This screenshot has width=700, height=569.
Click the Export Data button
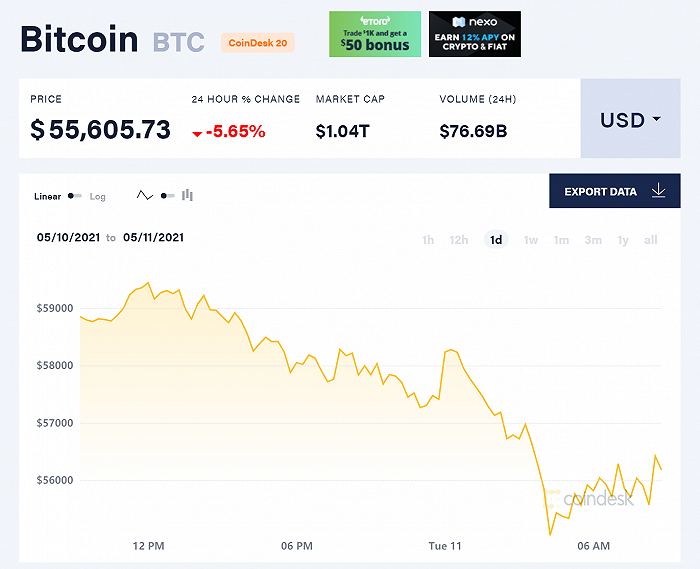[x=608, y=191]
